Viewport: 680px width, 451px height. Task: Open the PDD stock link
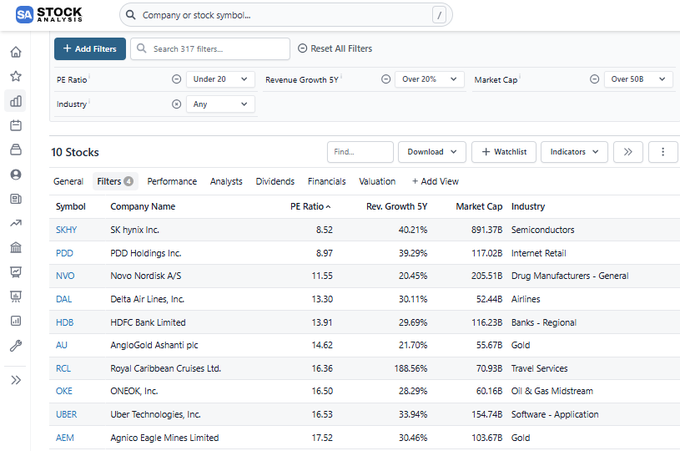pyautogui.click(x=64, y=253)
